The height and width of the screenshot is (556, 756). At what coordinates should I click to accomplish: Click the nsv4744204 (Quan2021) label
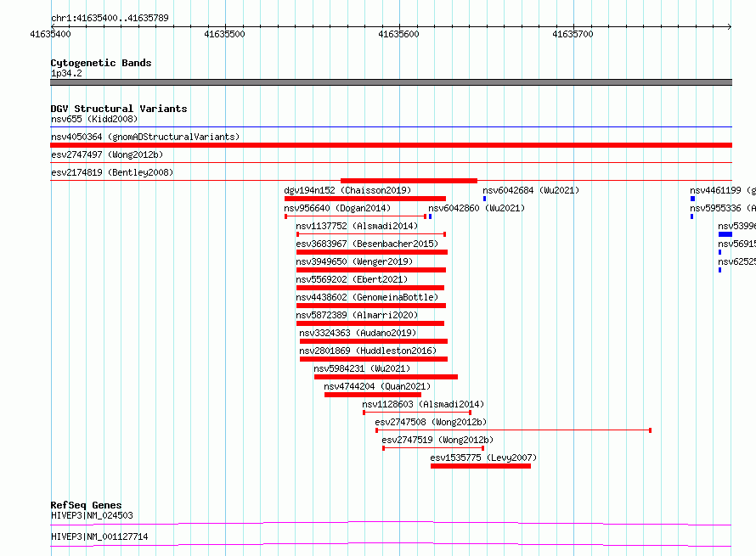[377, 386]
